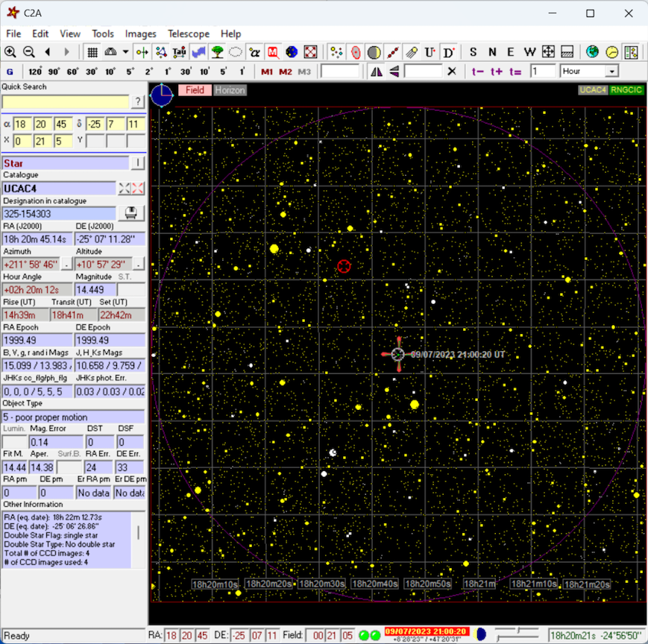Click the clock icon in toolbar
This screenshot has width=648, height=644.
pyautogui.click(x=611, y=52)
